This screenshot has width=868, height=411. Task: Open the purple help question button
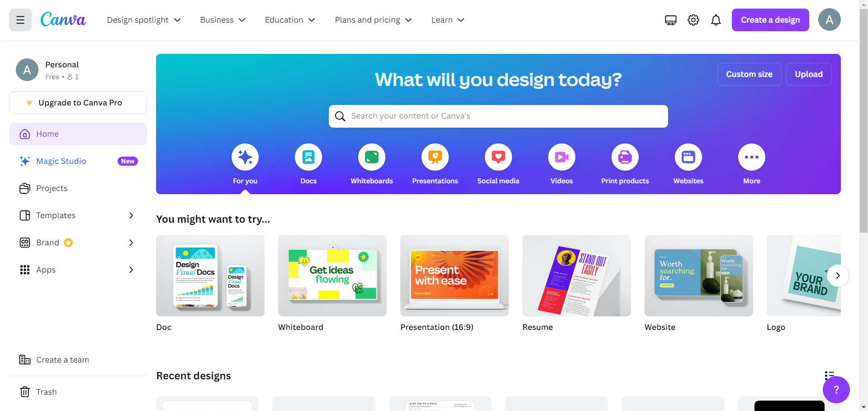pyautogui.click(x=836, y=389)
